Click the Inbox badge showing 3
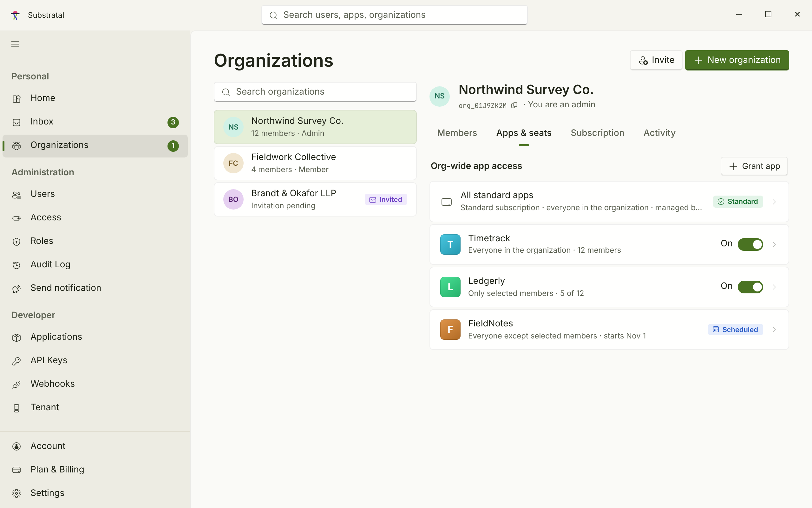 pos(173,122)
